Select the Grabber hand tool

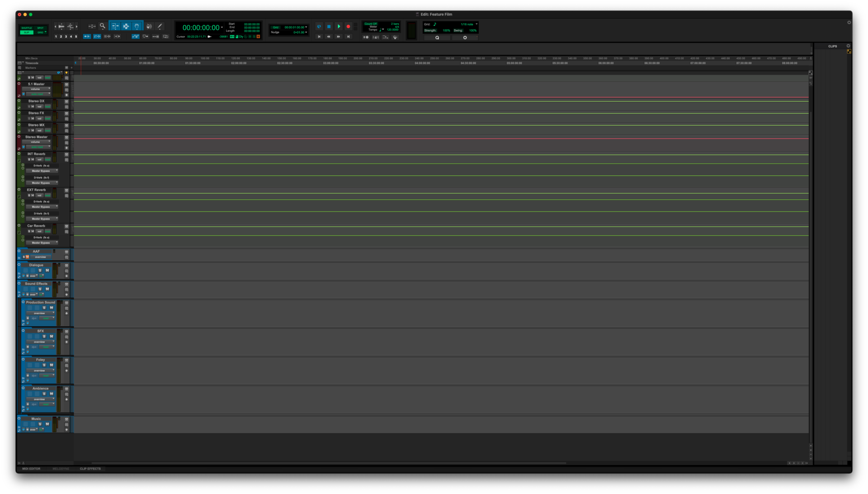[x=137, y=26]
